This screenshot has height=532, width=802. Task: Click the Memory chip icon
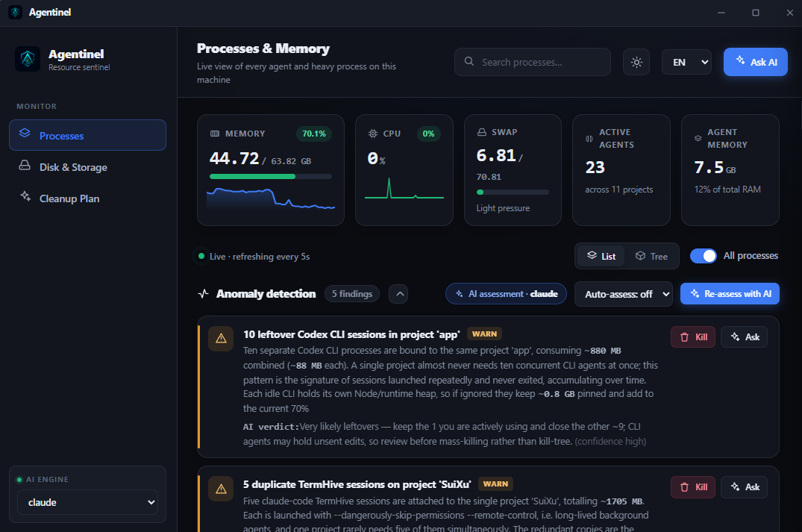tap(215, 134)
